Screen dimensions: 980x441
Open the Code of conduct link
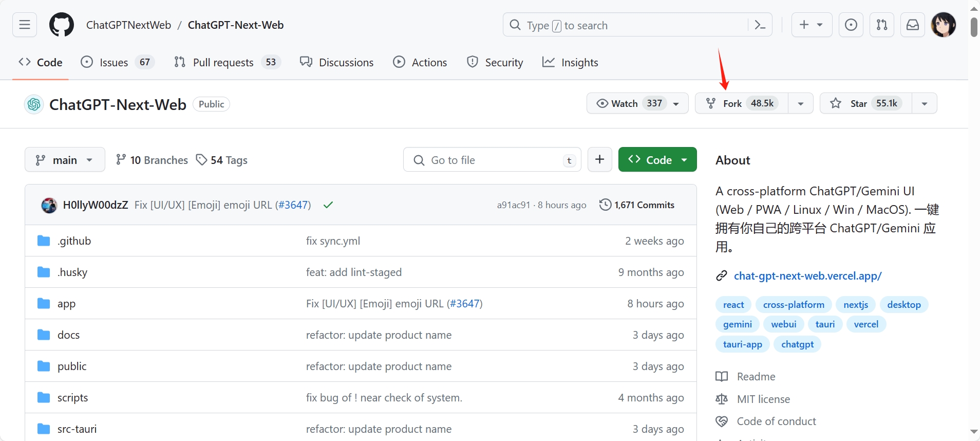tap(776, 421)
